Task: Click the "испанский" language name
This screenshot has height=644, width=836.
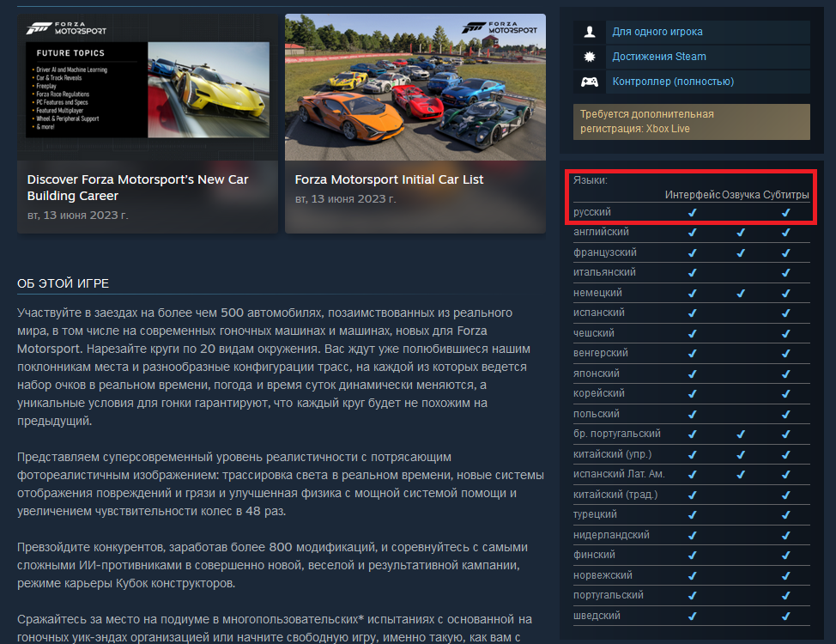Action: point(599,313)
